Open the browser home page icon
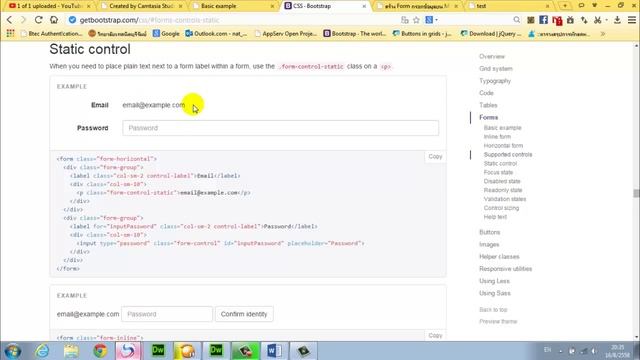Screen dimensions: 640x360 click(x=54, y=20)
